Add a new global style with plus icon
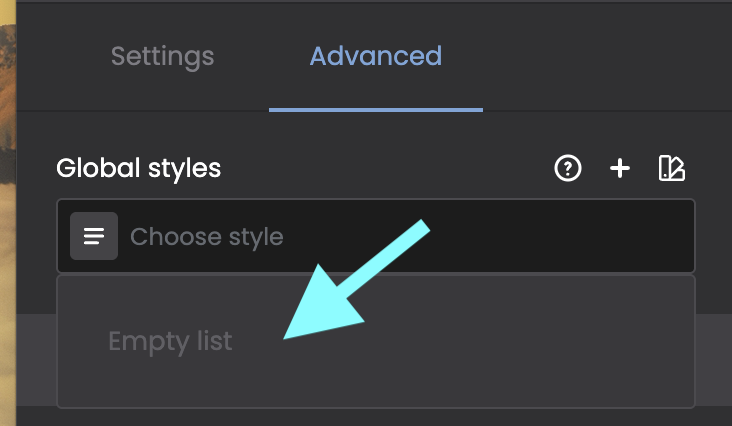The image size is (732, 426). [620, 169]
